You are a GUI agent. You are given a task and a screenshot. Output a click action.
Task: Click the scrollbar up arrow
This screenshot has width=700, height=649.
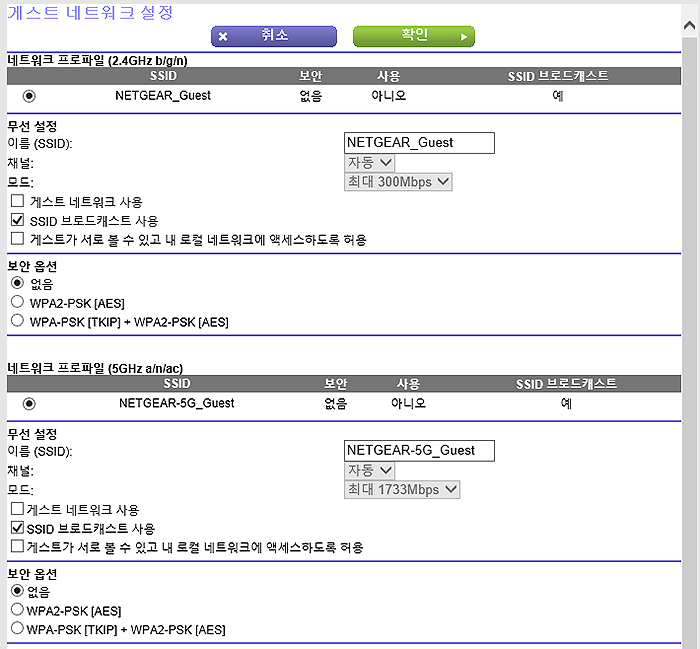coord(690,26)
